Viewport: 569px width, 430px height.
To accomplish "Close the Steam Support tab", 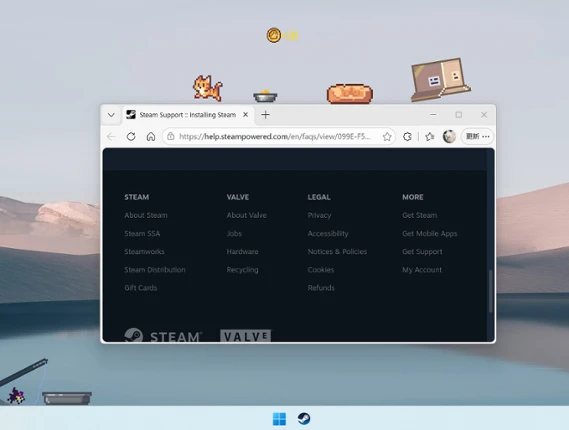I will (246, 115).
